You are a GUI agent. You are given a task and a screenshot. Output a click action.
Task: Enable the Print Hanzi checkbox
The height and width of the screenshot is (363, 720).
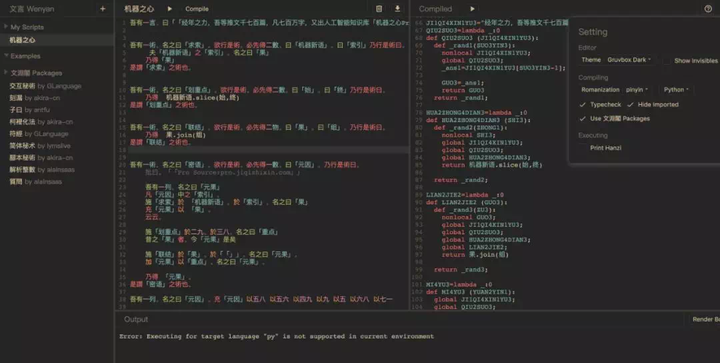pyautogui.click(x=583, y=148)
